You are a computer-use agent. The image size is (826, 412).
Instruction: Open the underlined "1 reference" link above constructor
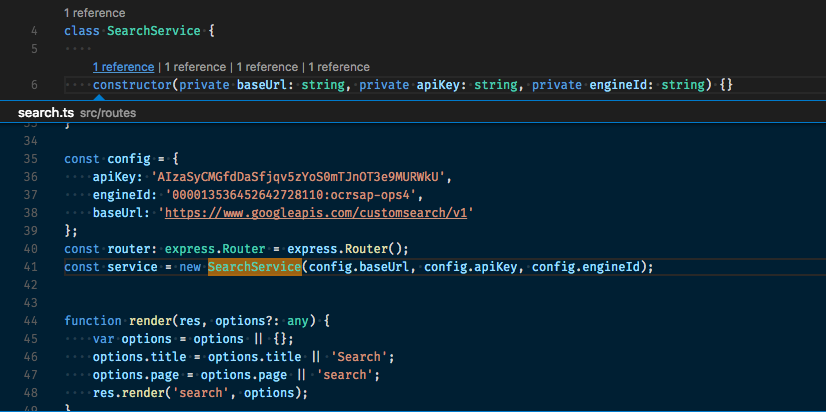[123, 67]
